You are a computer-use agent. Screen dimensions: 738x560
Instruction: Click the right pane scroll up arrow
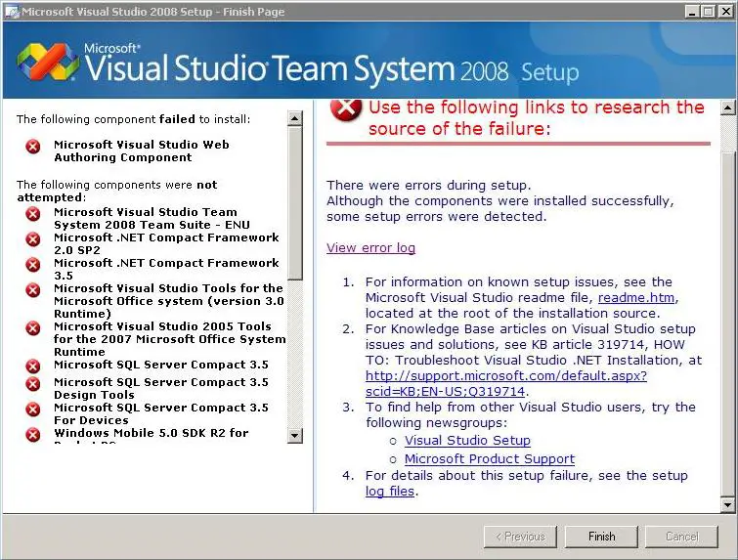tap(727, 108)
